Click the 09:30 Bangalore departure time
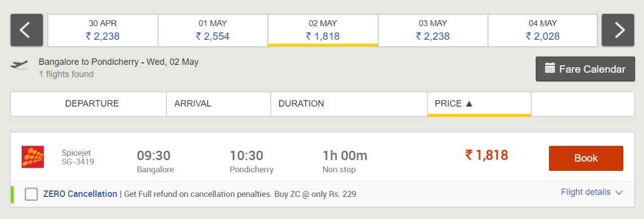The image size is (644, 219). (153, 156)
